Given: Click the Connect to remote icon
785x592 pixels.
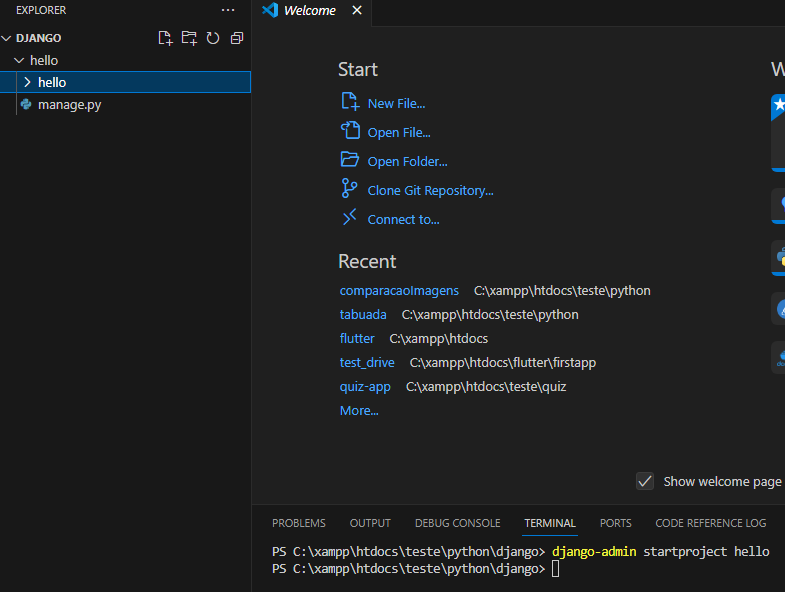Looking at the screenshot, I should coord(349,218).
